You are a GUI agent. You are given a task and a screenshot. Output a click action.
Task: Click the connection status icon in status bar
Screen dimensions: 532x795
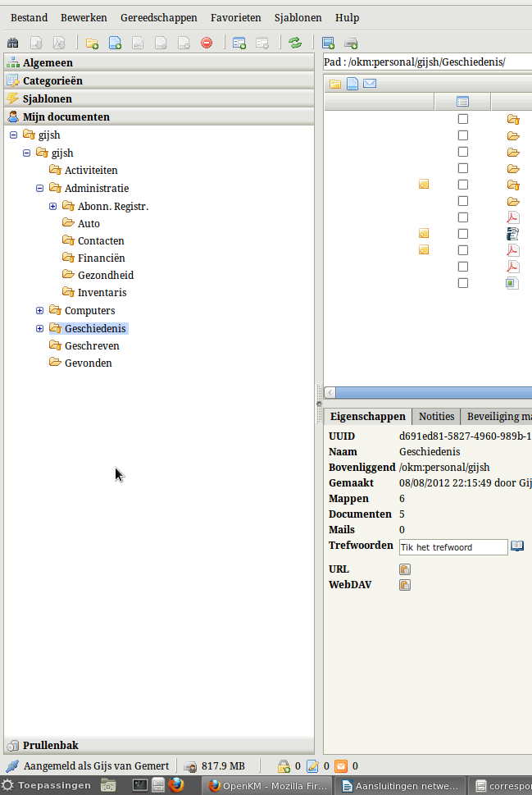coord(12,766)
